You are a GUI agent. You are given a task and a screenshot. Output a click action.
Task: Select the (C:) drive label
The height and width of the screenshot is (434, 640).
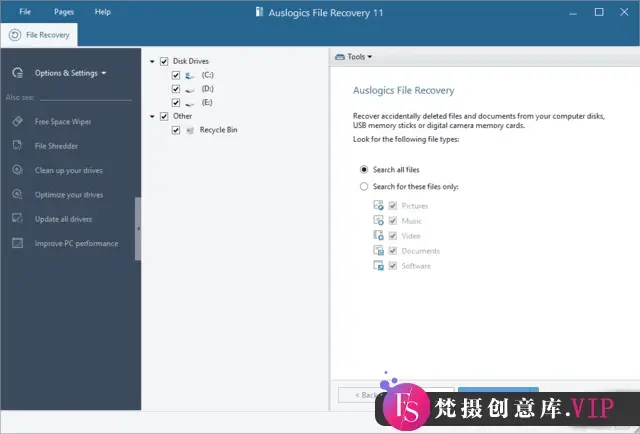coord(207,75)
